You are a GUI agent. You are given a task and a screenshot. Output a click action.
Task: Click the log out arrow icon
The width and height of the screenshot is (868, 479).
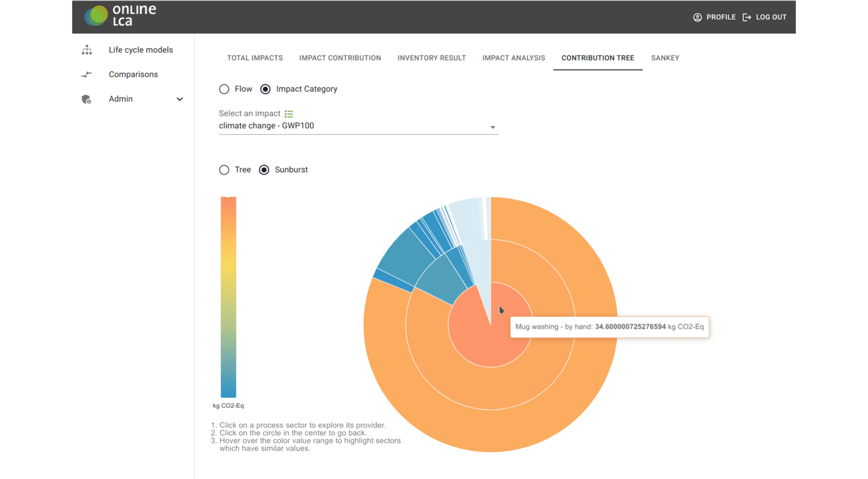pyautogui.click(x=747, y=17)
